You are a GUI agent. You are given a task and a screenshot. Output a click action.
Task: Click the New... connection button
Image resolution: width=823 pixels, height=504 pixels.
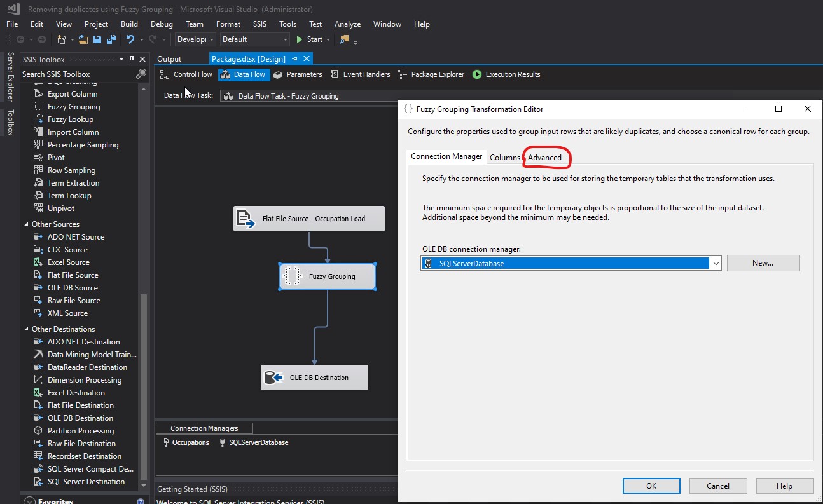pyautogui.click(x=763, y=263)
